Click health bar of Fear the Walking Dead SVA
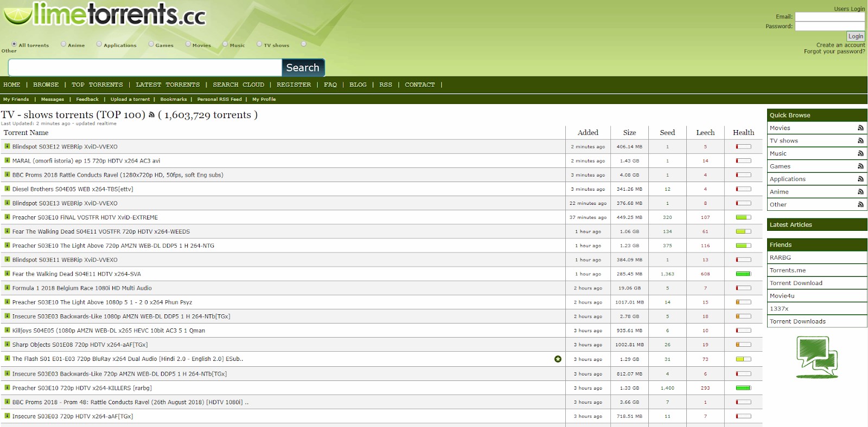This screenshot has width=868, height=427. tap(743, 274)
